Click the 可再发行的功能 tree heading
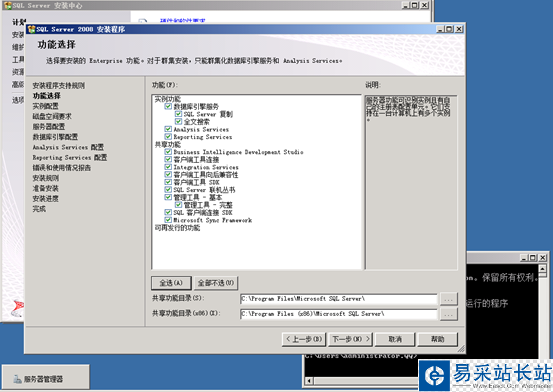The height and width of the screenshot is (392, 553). click(x=177, y=228)
